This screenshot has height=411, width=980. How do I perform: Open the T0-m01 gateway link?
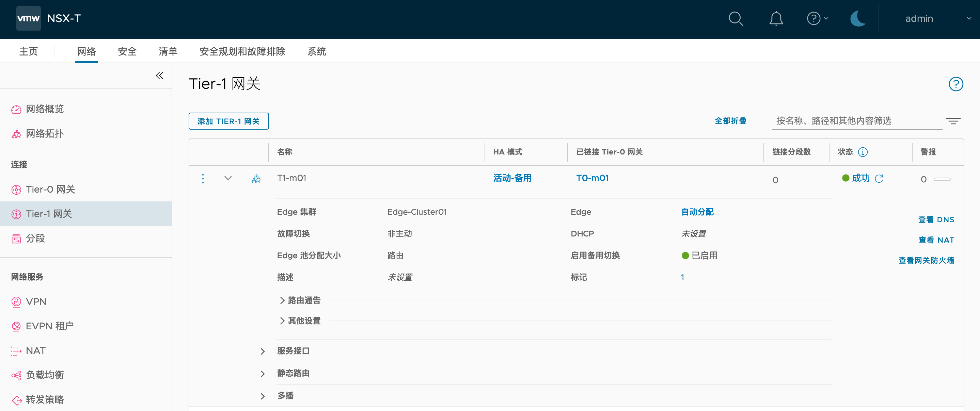tap(592, 178)
